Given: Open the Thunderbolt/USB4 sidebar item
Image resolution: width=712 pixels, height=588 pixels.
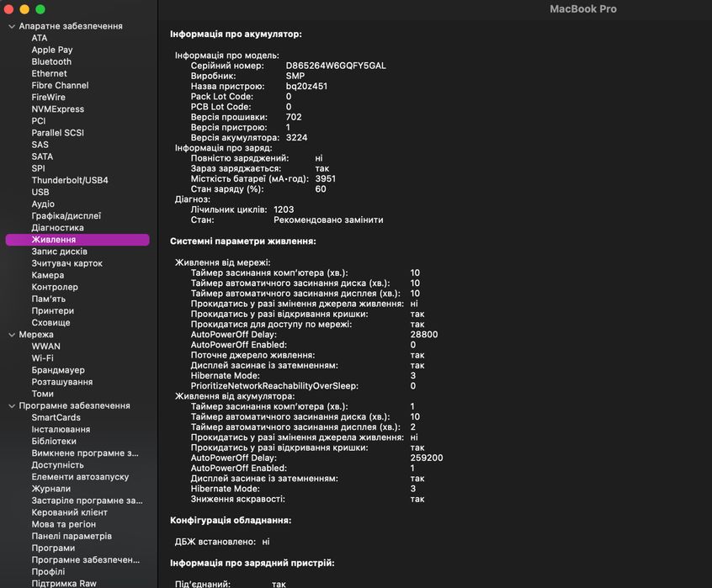Looking at the screenshot, I should pos(70,180).
